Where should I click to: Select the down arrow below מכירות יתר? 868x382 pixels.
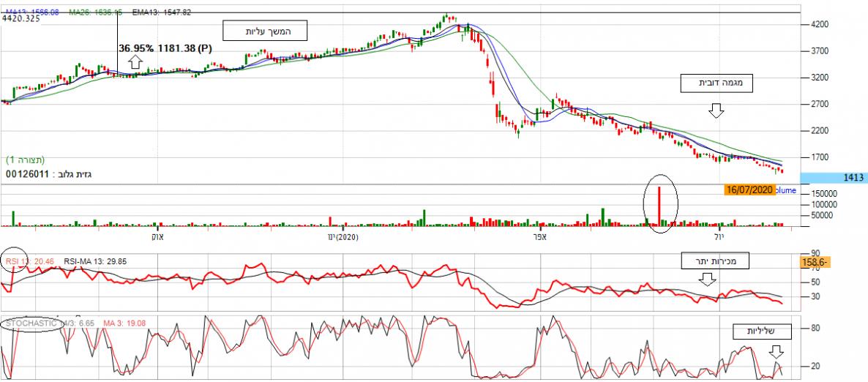tap(706, 279)
